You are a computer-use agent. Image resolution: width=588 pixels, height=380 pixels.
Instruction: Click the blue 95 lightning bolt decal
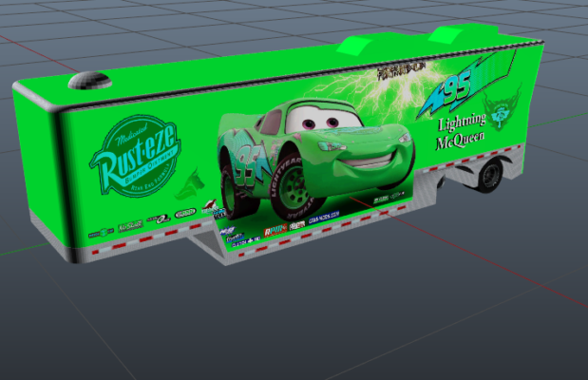pos(466,85)
